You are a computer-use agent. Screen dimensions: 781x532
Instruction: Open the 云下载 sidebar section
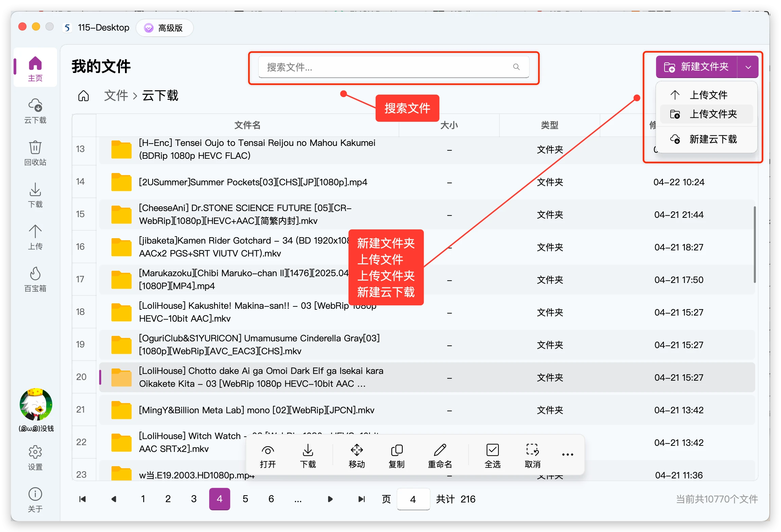tap(35, 111)
